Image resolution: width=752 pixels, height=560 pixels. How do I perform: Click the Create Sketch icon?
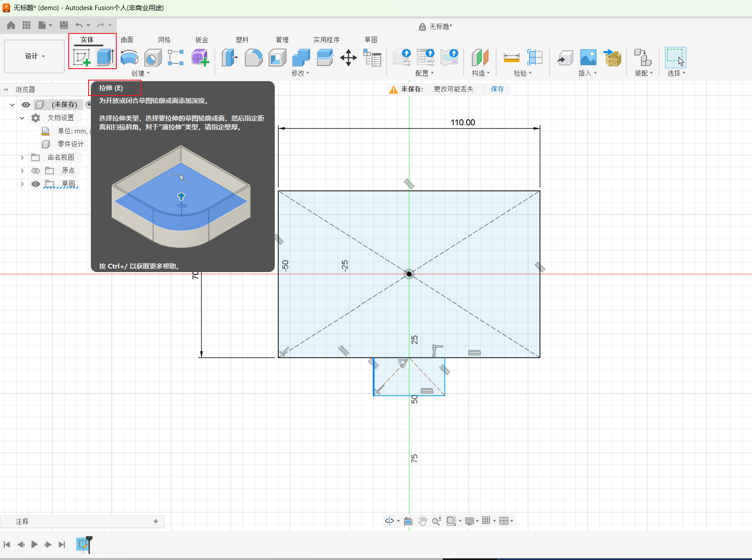click(x=81, y=58)
